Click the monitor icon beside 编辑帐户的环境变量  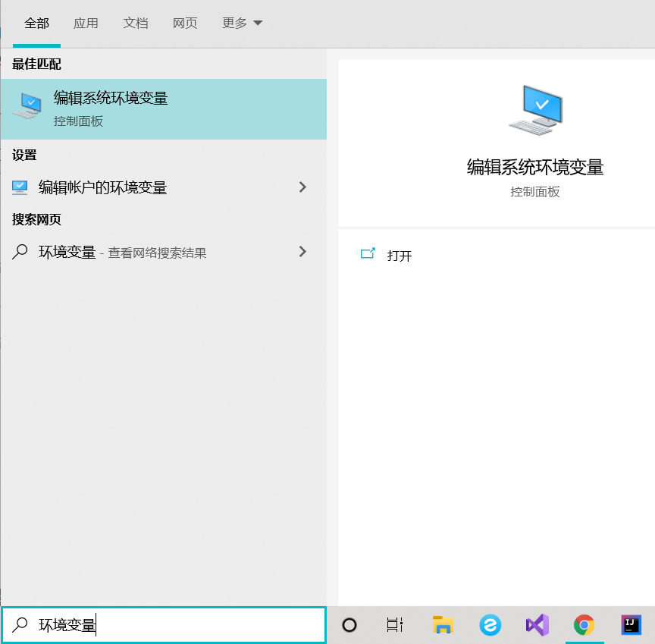click(20, 187)
